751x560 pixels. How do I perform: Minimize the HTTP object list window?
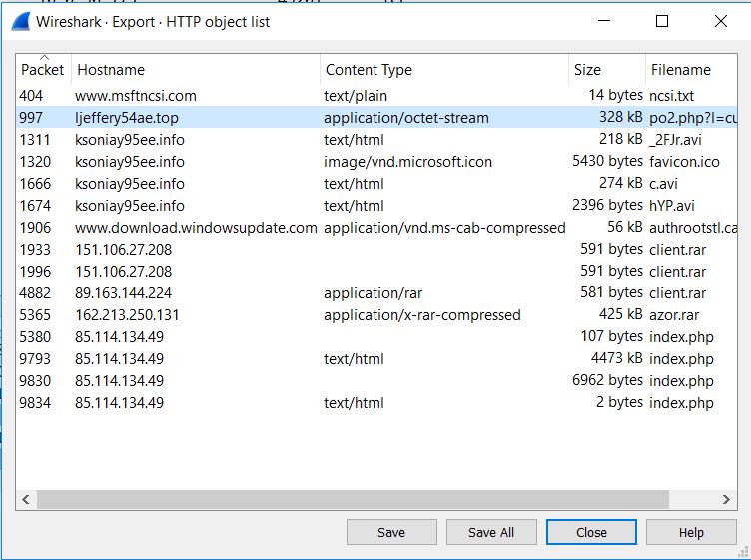coord(604,21)
